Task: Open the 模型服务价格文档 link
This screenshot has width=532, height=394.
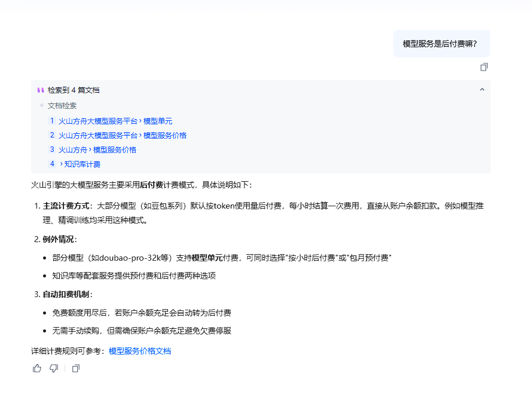Action: point(140,351)
